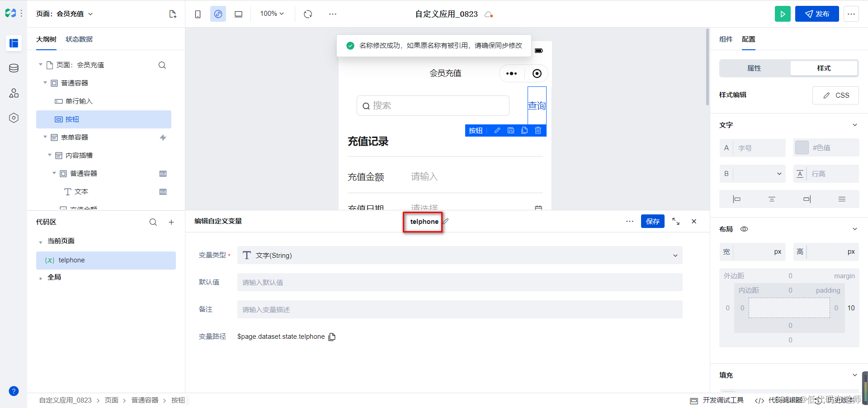
Task: Expand the variable editor panel fullscreen
Action: pos(676,221)
